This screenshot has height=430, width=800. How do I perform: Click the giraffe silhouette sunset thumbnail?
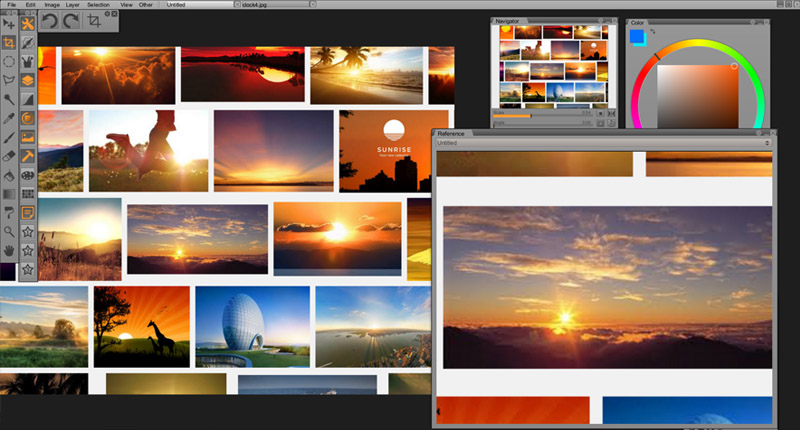click(x=141, y=326)
